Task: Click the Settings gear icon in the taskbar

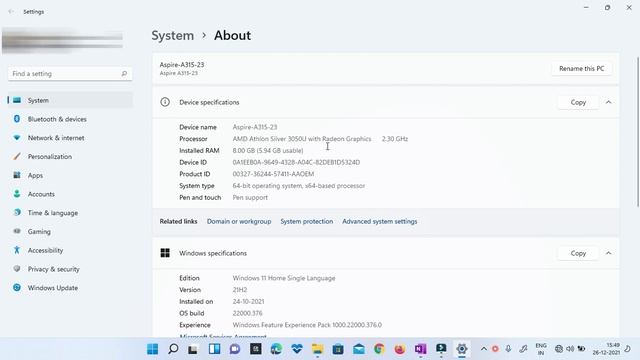Action: click(462, 349)
